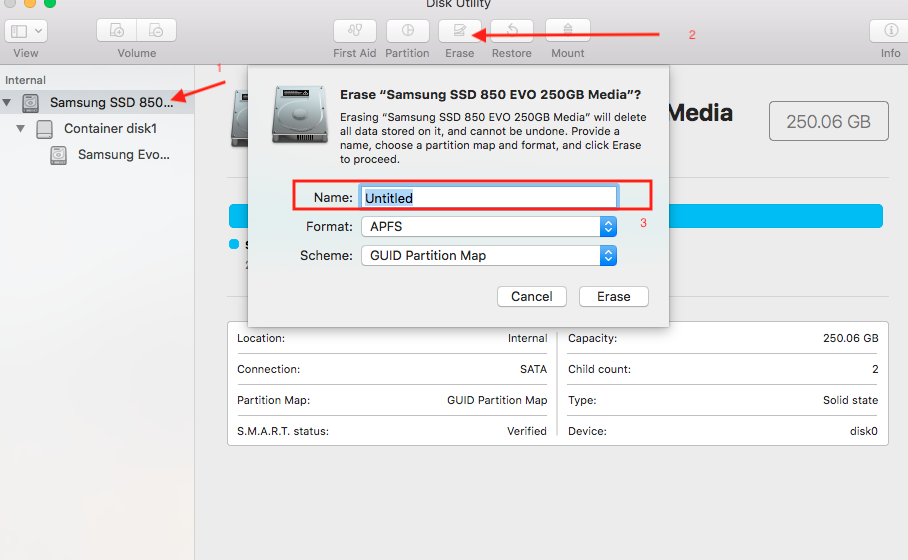Open the Partition tool in the toolbar
908x560 pixels.
408,30
